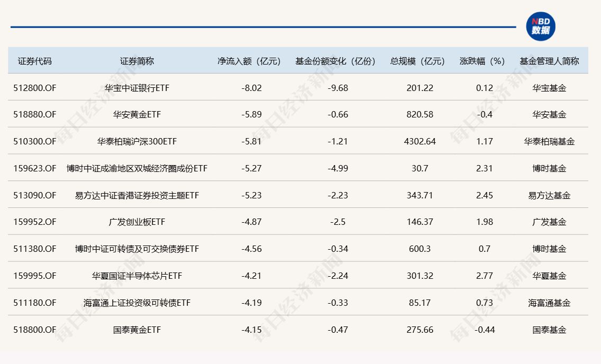Select net inflow value -4.87
601x364 pixels.
click(251, 222)
